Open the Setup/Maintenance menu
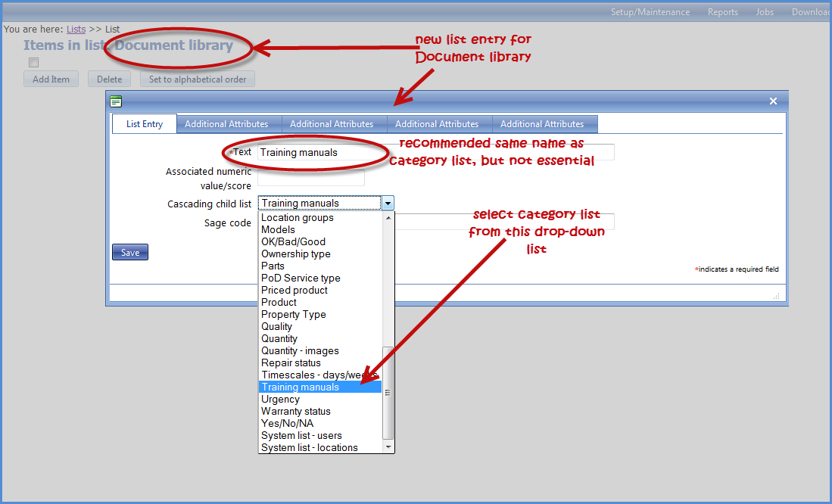 (x=650, y=11)
